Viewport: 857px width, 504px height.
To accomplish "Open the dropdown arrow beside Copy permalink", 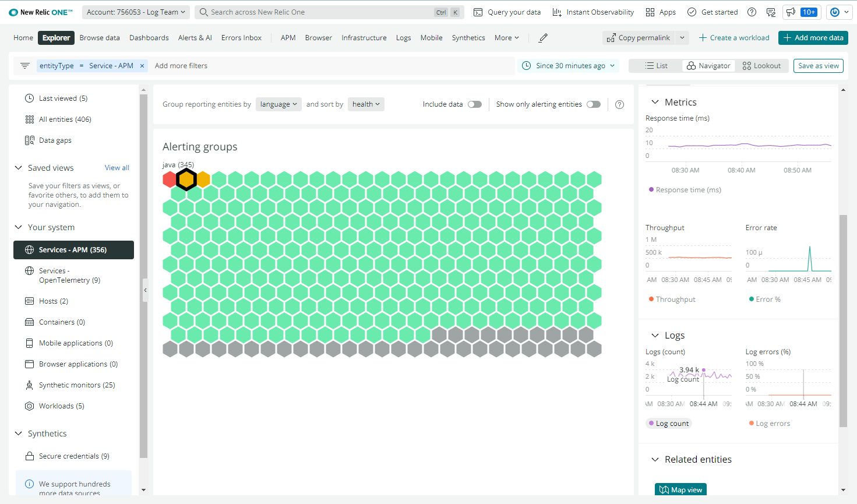I will pyautogui.click(x=682, y=38).
